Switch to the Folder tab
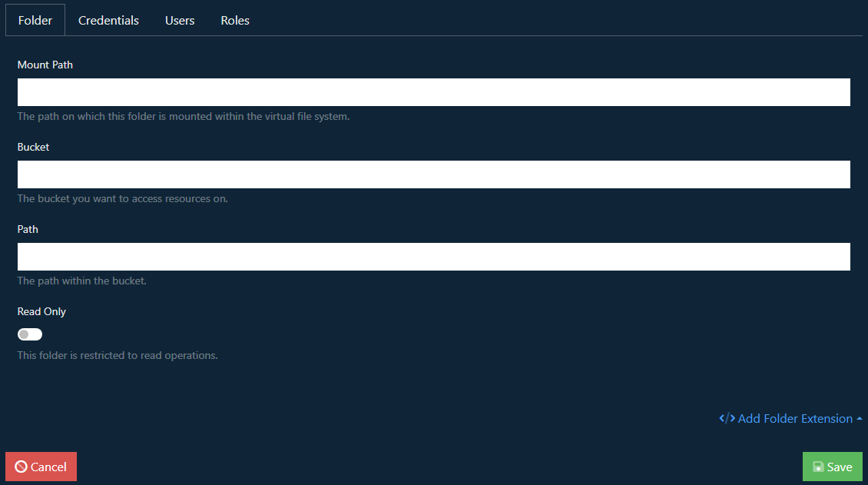This screenshot has width=868, height=485. (x=35, y=21)
